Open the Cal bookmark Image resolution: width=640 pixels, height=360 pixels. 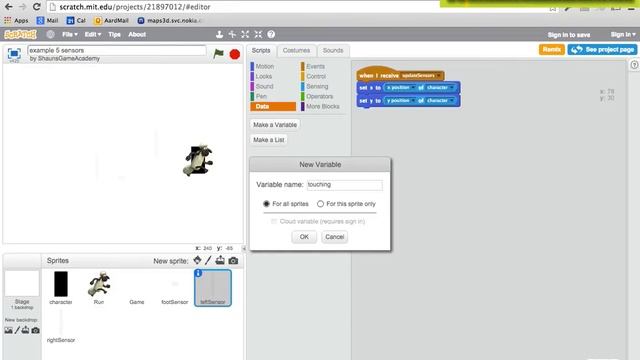(x=76, y=20)
